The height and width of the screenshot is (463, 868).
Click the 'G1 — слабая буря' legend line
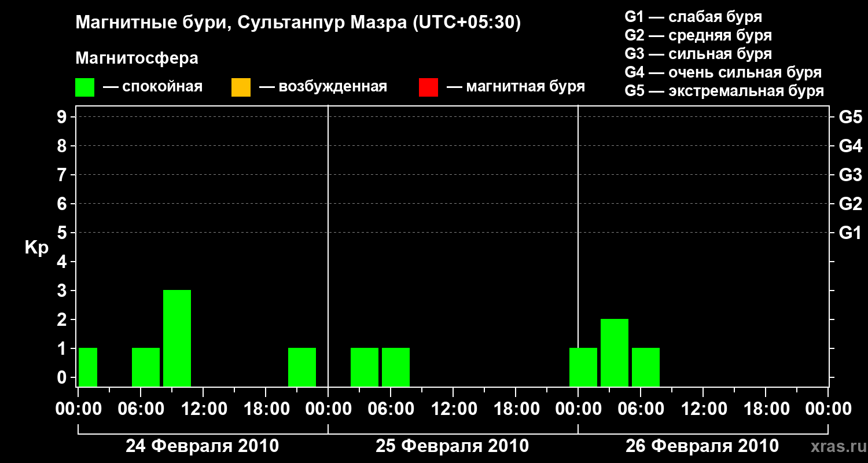click(693, 17)
